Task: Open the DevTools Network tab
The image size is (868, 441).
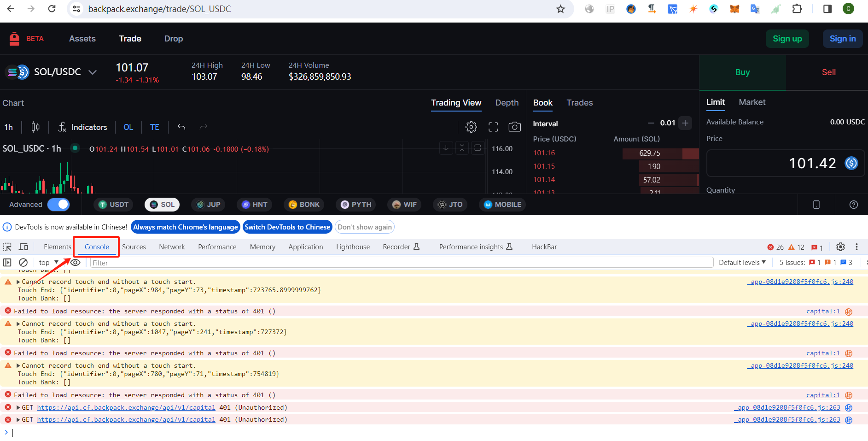Action: [172, 247]
